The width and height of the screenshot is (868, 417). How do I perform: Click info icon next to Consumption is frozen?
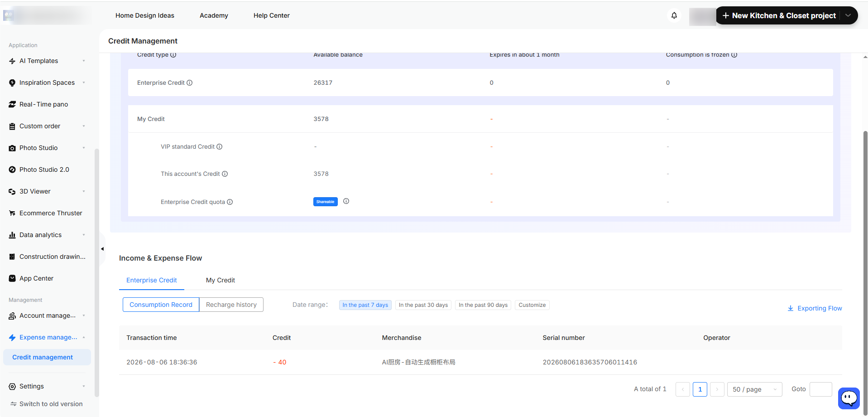coord(734,55)
